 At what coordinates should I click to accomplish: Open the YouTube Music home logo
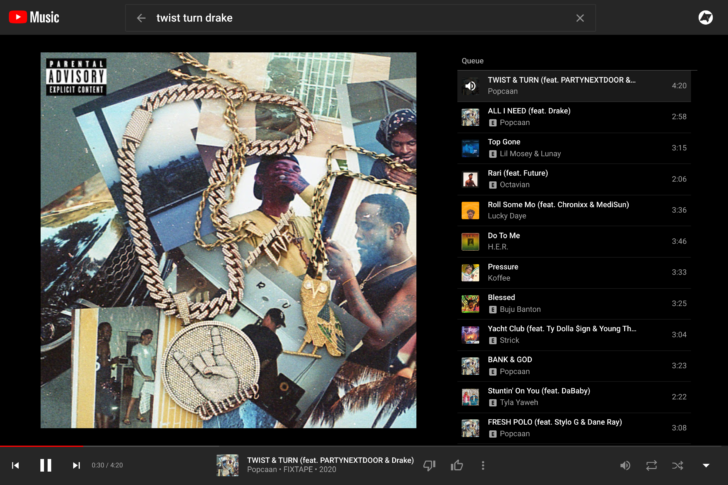pos(34,18)
